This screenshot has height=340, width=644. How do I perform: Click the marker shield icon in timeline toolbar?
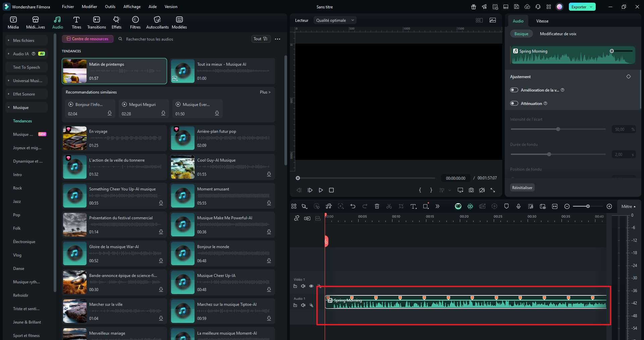pos(506,206)
